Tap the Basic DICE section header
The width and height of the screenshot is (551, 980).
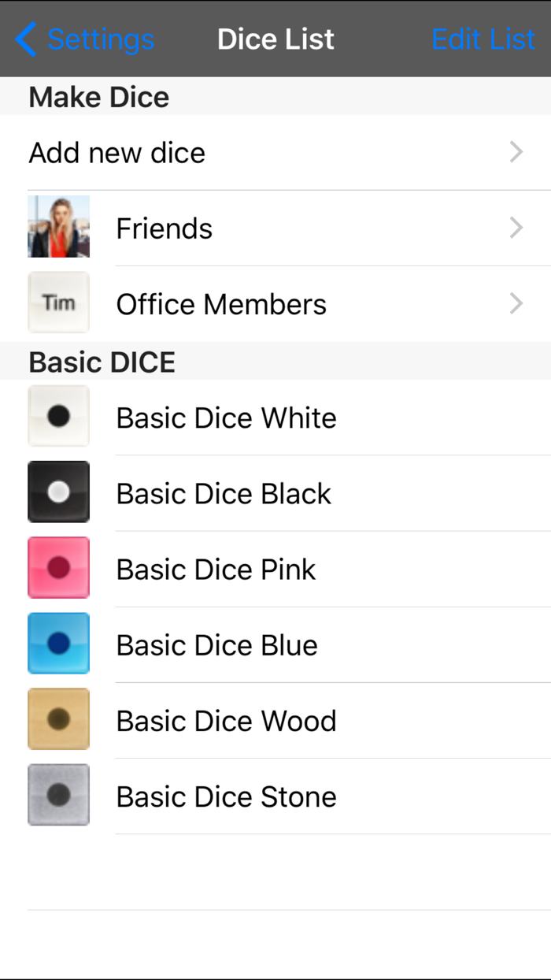102,362
